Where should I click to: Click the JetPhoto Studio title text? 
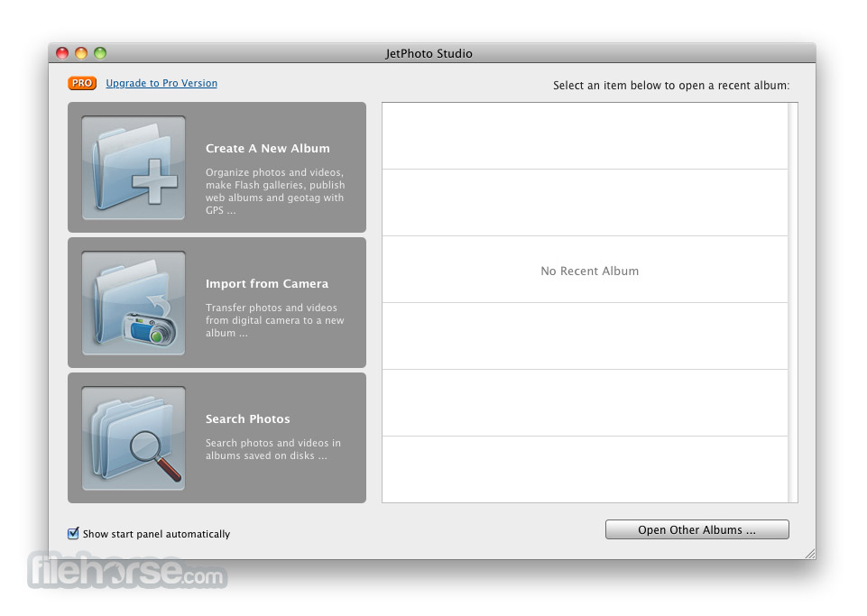point(429,53)
